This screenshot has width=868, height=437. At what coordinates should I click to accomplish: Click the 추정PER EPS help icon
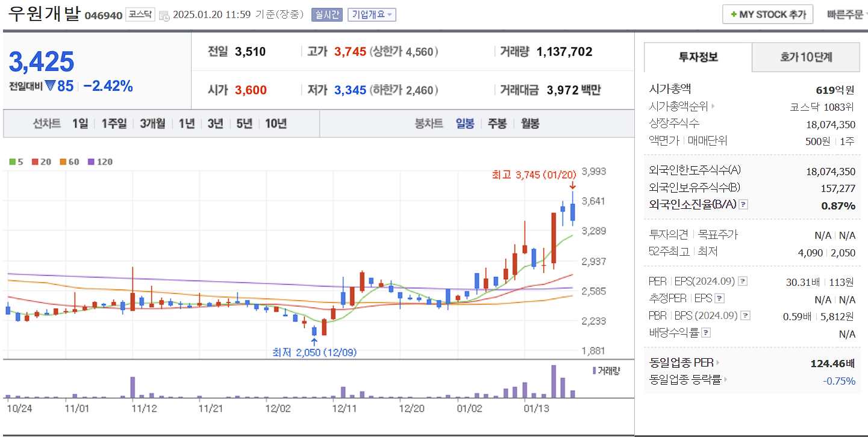pyautogui.click(x=720, y=298)
